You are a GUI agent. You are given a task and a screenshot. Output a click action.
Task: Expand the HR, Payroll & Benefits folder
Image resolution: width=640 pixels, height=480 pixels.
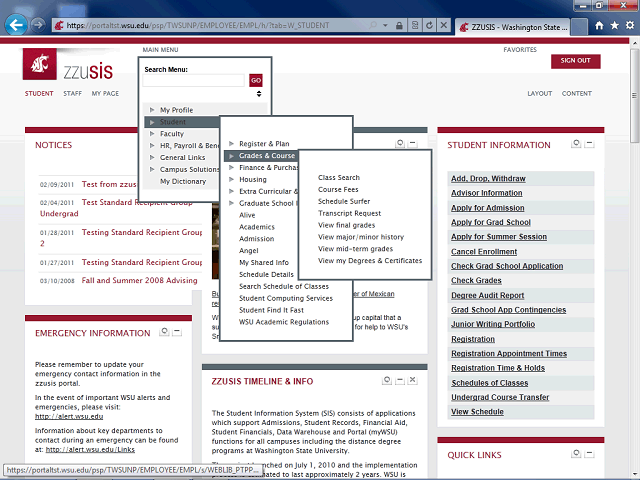point(152,145)
